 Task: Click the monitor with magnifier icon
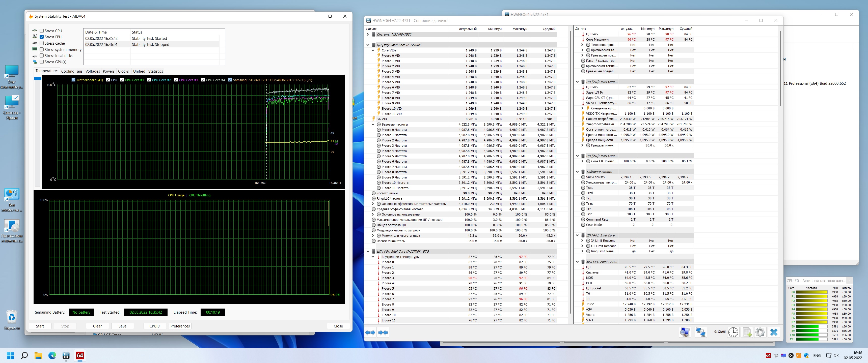[x=685, y=332]
